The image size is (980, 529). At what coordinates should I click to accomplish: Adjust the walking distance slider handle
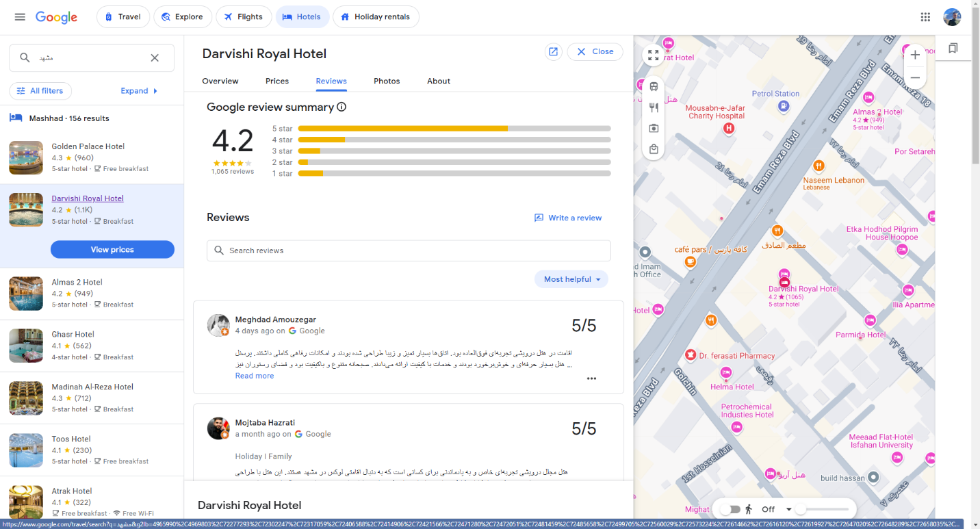[x=800, y=509]
